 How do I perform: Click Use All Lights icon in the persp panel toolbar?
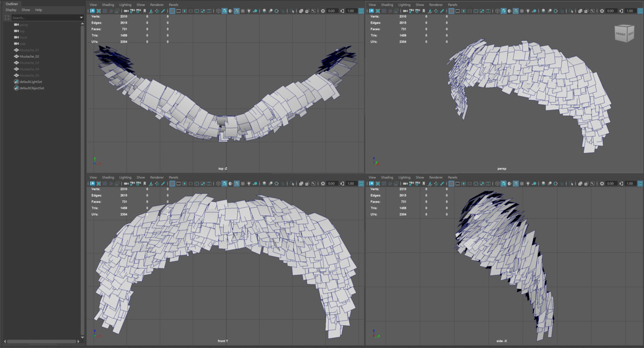click(528, 11)
